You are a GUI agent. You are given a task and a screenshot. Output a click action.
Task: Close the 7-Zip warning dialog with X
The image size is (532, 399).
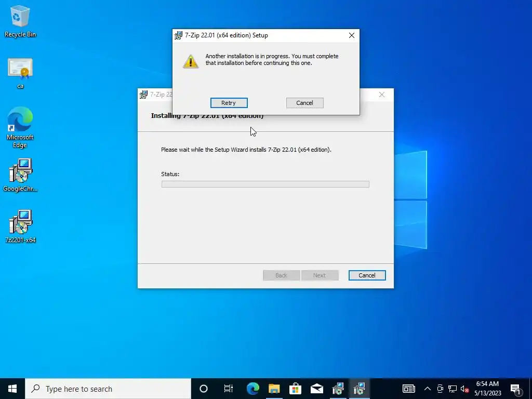pos(352,35)
